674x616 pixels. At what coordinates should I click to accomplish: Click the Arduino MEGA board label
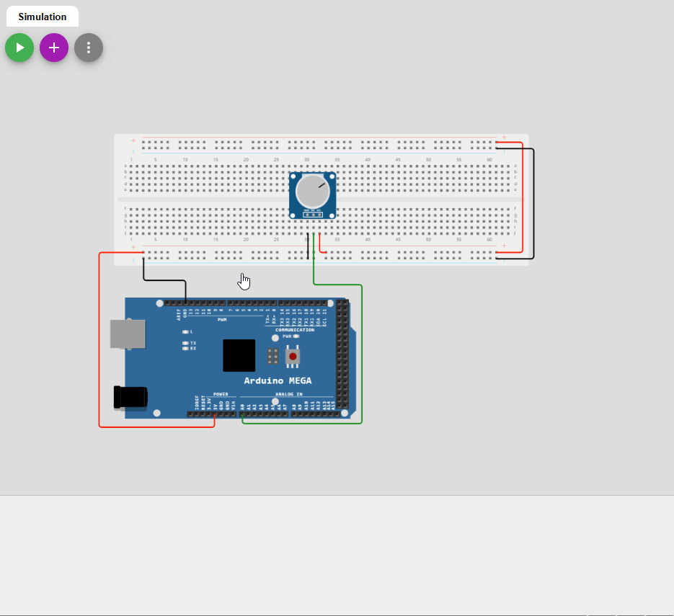click(278, 380)
